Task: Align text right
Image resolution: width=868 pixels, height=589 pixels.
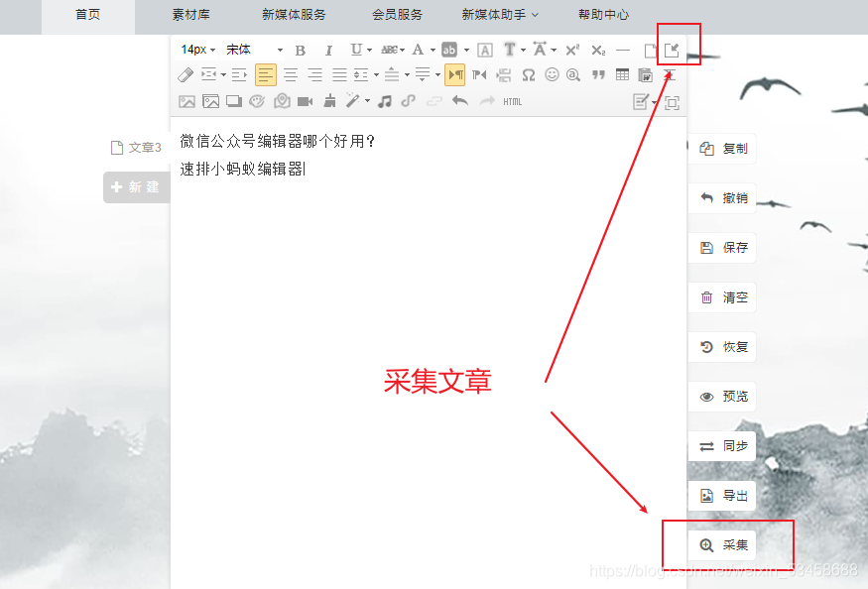Action: tap(315, 74)
